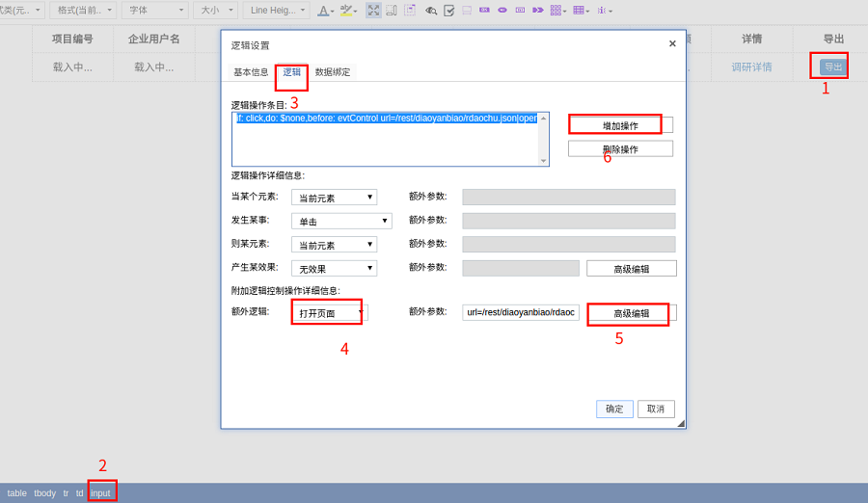Click the font color 'A' icon
The height and width of the screenshot is (503, 868).
point(324,11)
